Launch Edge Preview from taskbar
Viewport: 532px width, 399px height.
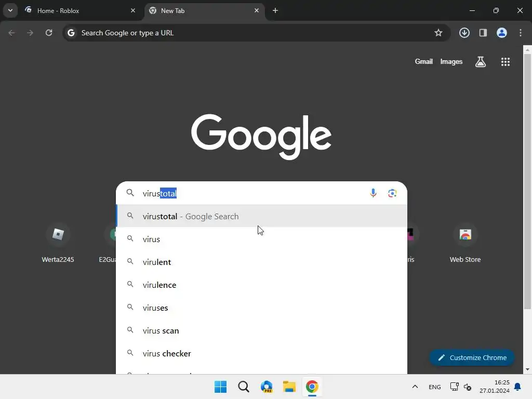267,387
